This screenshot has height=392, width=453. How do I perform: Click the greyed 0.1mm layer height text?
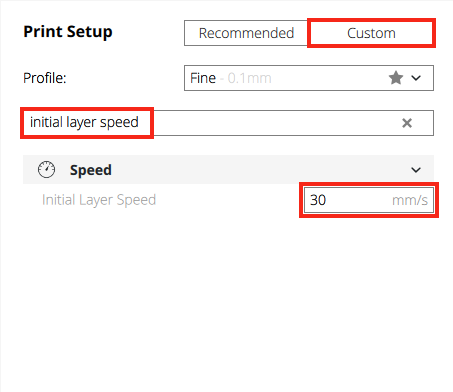[x=249, y=78]
